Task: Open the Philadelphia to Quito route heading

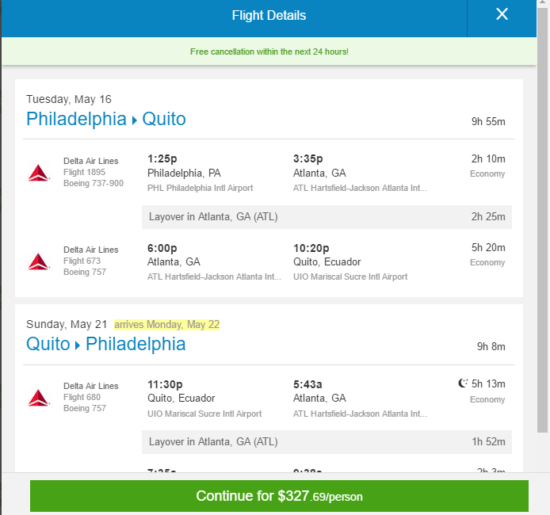Action: tap(106, 119)
